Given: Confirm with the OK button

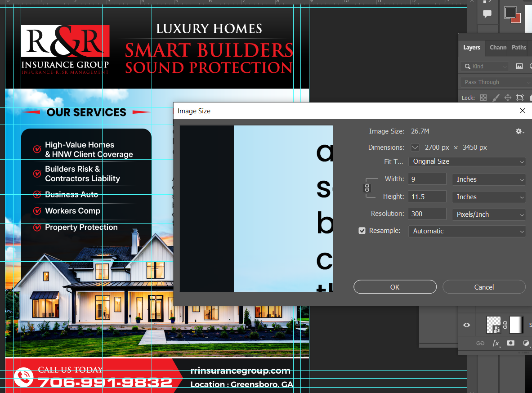Looking at the screenshot, I should 395,287.
